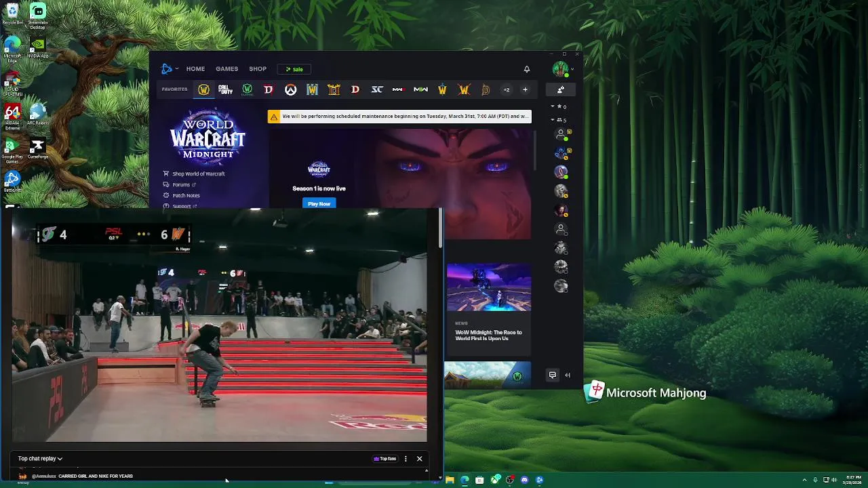The height and width of the screenshot is (488, 868).
Task: Open Battle.net from the taskbar
Action: click(539, 480)
